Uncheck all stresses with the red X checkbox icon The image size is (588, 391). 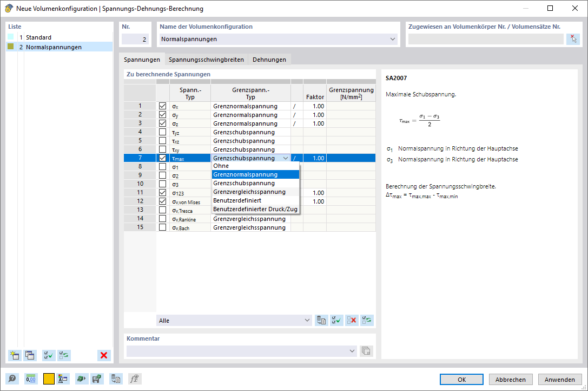coord(352,321)
